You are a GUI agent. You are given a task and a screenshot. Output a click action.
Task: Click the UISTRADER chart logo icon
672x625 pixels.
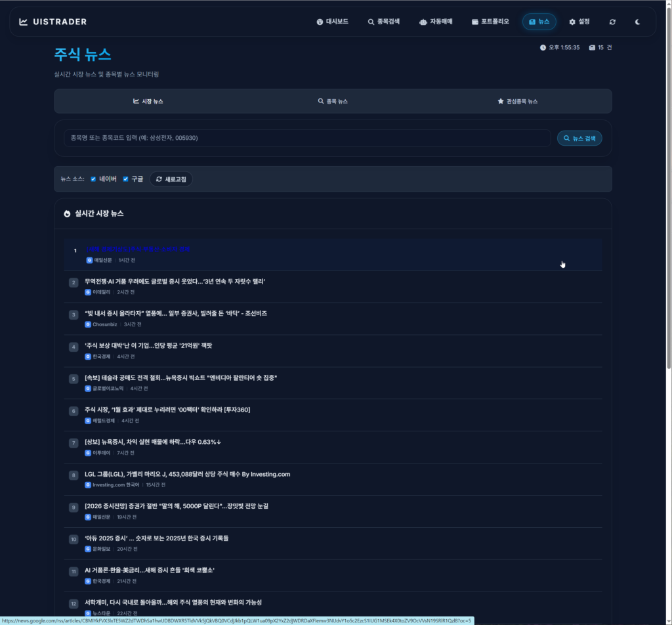pyautogui.click(x=24, y=22)
